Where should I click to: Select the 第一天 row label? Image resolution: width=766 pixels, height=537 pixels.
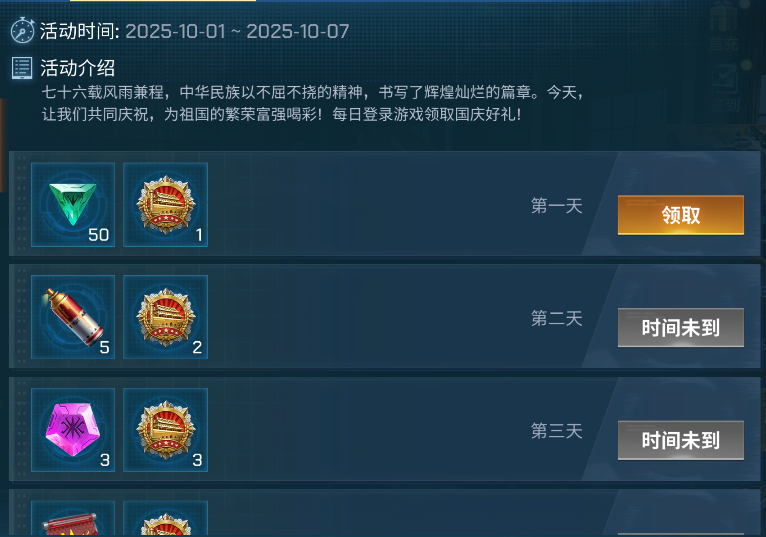coord(556,206)
